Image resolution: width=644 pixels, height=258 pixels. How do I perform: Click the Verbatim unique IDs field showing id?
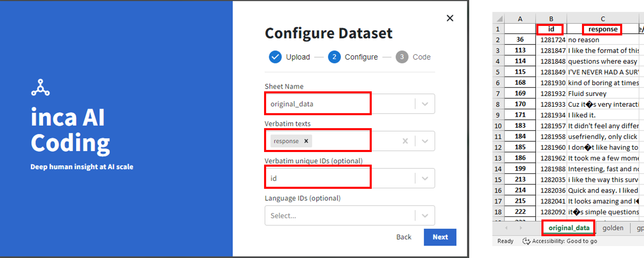[350, 178]
